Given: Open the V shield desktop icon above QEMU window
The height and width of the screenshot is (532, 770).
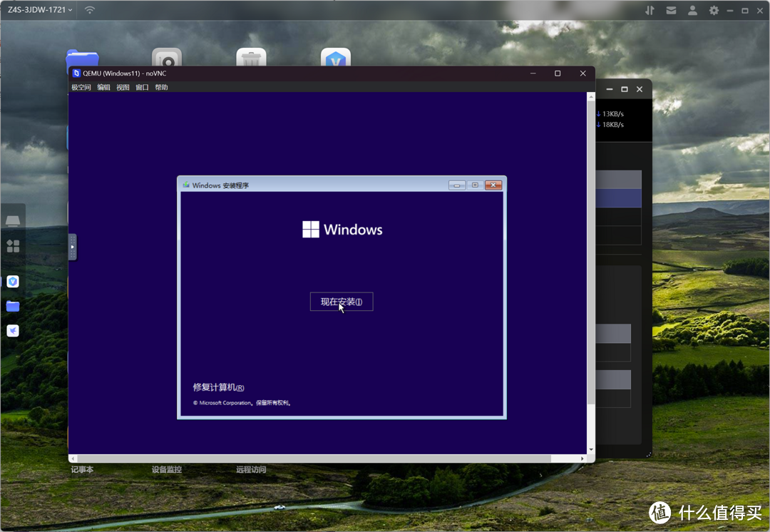Looking at the screenshot, I should pyautogui.click(x=336, y=58).
